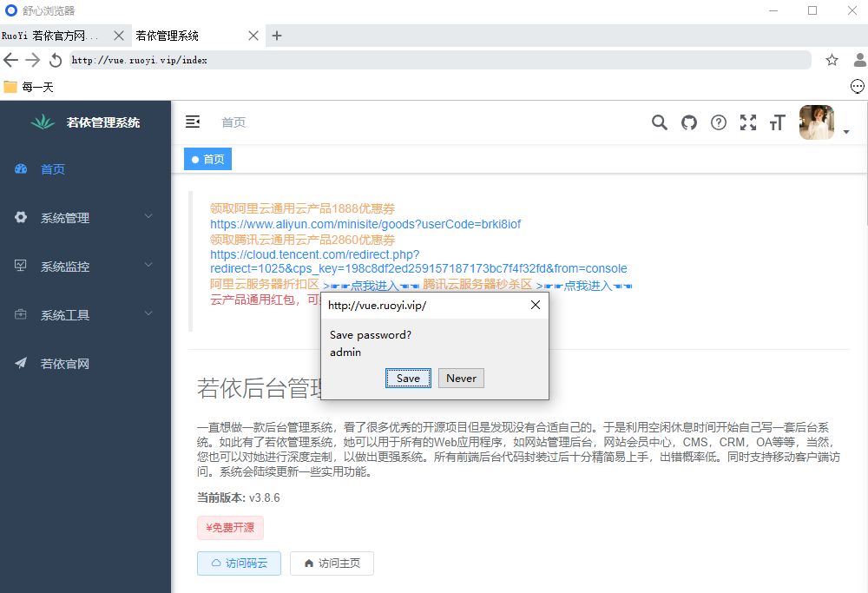This screenshot has height=593, width=868.
Task: Change layout size with text-size icon
Action: pos(777,122)
